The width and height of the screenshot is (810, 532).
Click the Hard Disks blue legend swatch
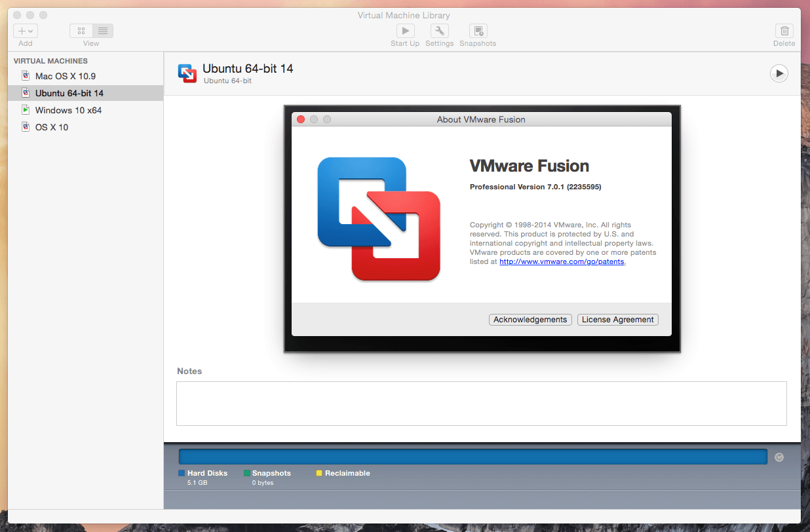pos(182,473)
